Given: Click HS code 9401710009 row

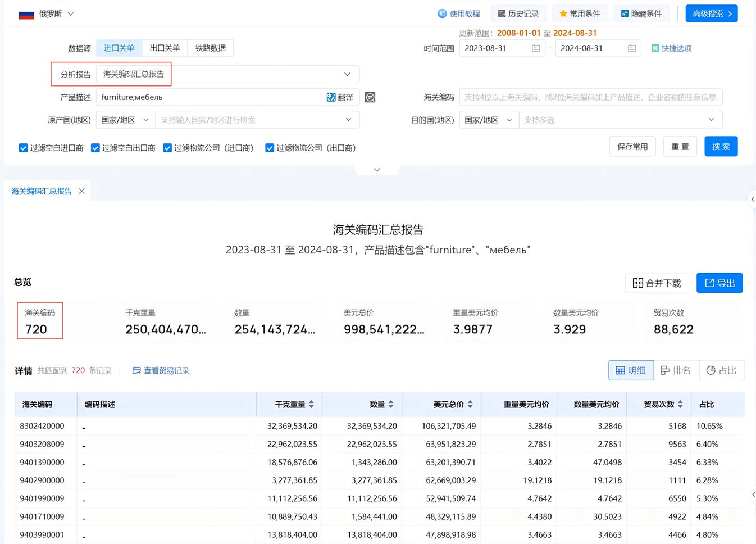Looking at the screenshot, I should click(380, 516).
